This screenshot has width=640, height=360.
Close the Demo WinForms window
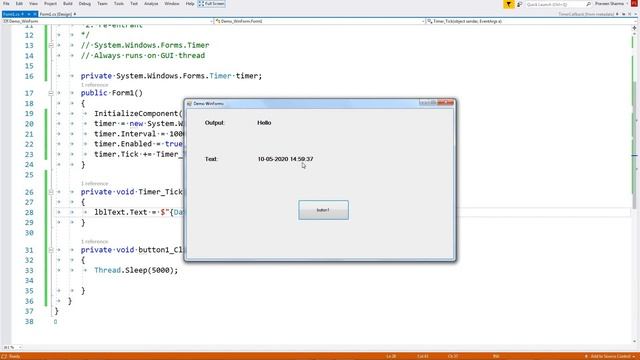coord(445,102)
